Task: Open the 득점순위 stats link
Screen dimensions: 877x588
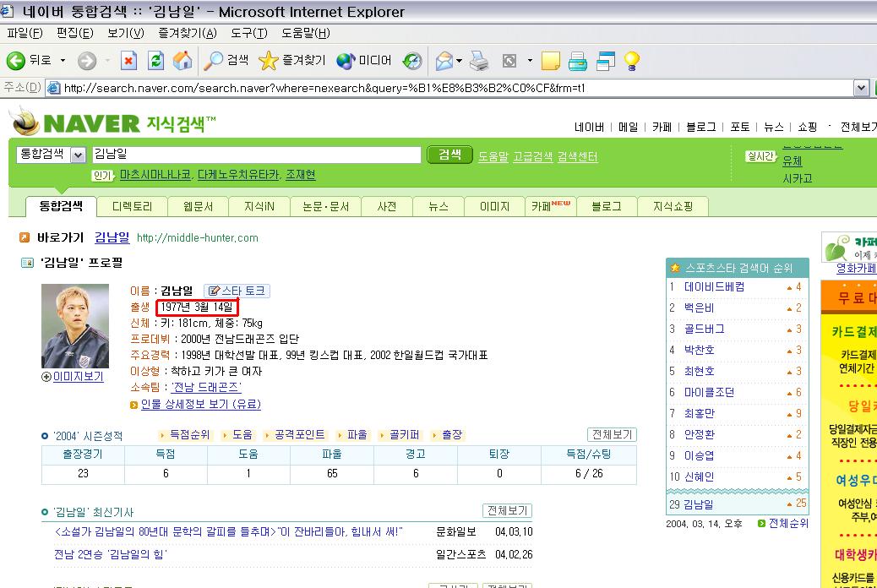Action: (189, 435)
